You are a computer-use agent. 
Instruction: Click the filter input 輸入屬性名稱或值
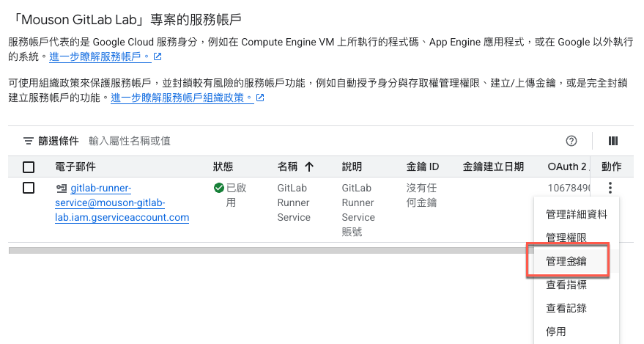point(130,141)
